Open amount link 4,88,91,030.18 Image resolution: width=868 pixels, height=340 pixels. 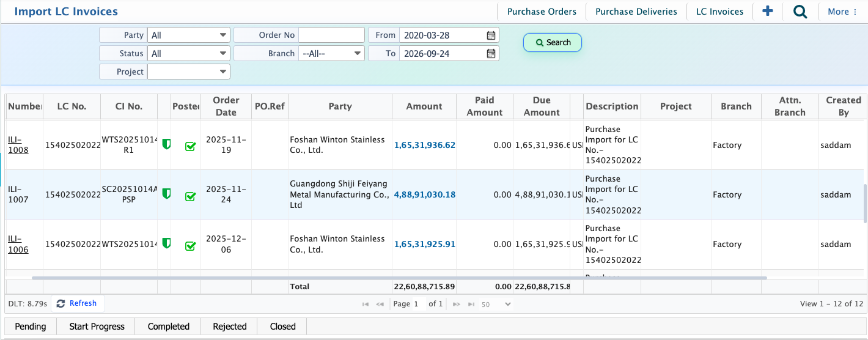point(425,194)
